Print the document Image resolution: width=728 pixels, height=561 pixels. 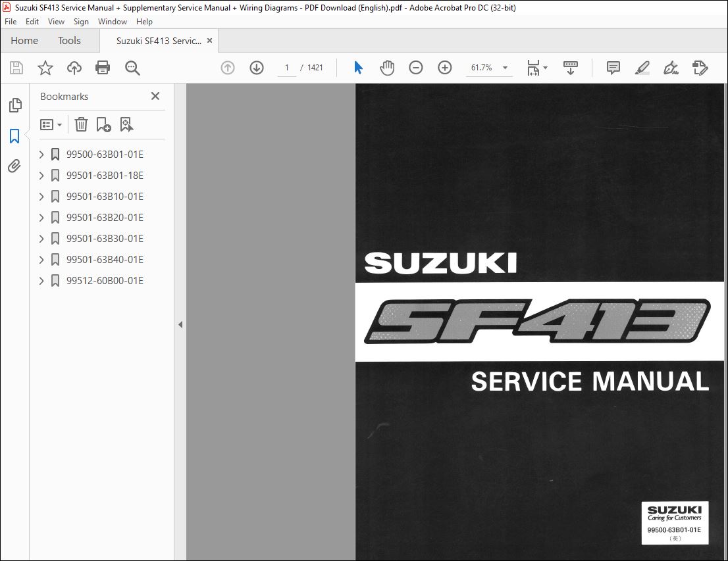103,68
